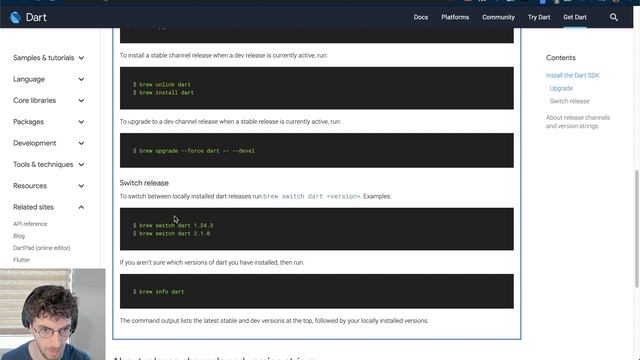This screenshot has width=640, height=360.
Task: Collapse the Related sites chevron
Action: 81,207
